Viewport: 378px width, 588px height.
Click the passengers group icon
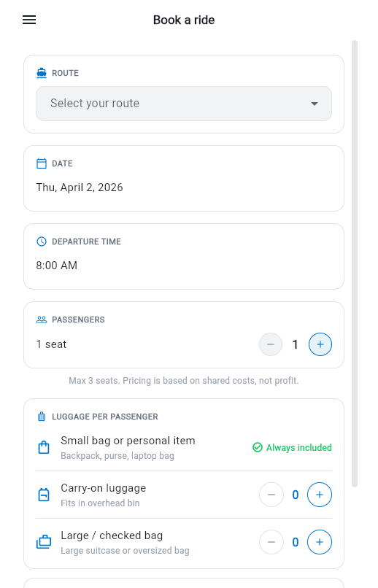click(x=42, y=320)
